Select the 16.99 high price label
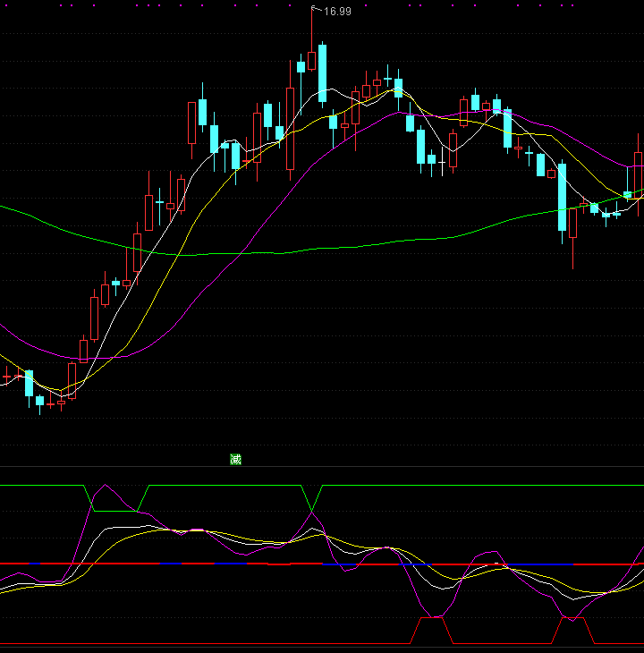Viewport: 644px width, 653px height. click(337, 12)
